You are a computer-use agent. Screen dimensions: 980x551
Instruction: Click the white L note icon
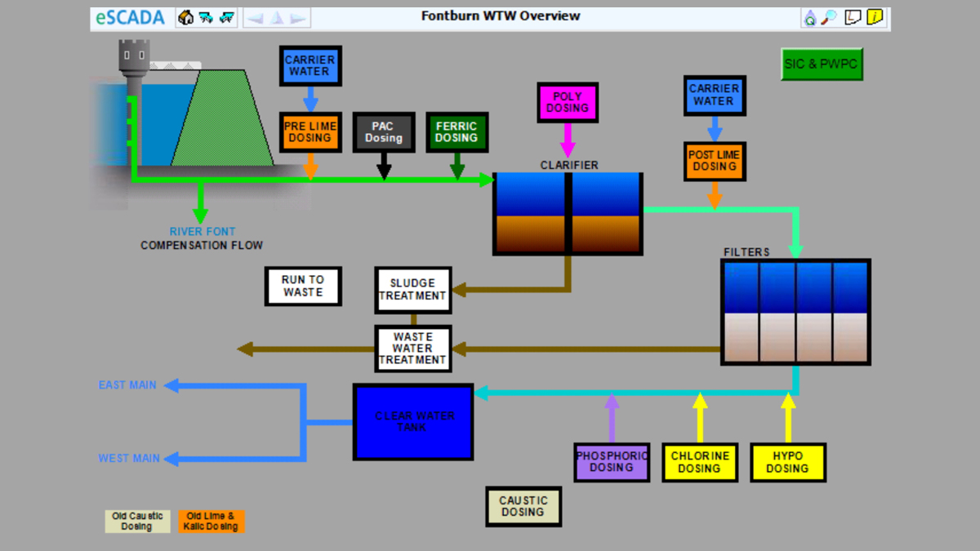[853, 17]
